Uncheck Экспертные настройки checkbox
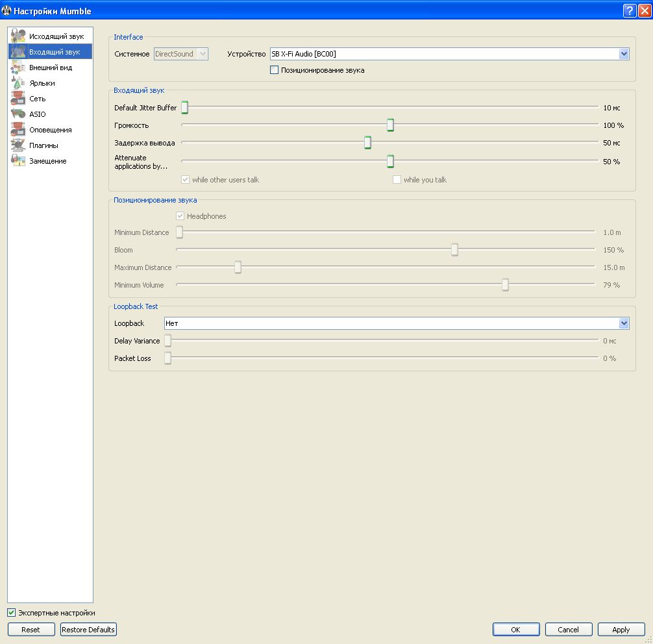The image size is (653, 644). pos(12,613)
